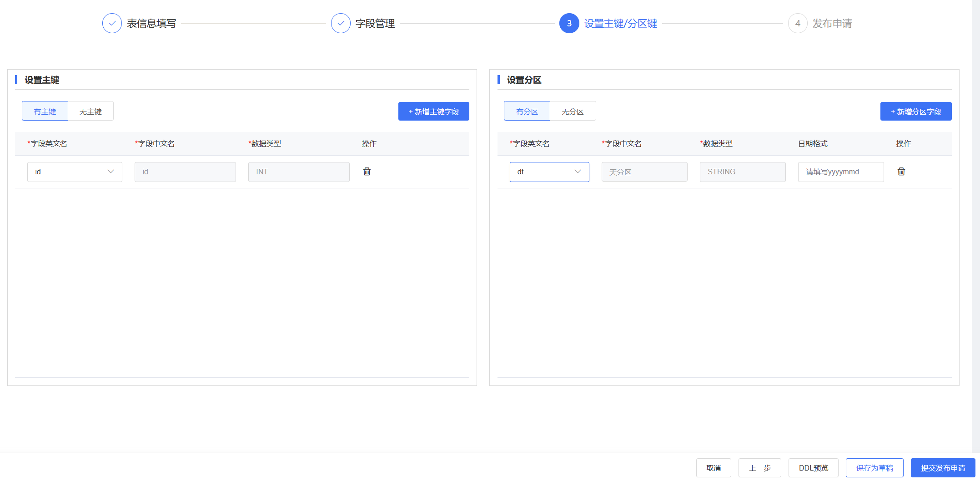Select the 无分区 option
Viewport: 980px width, 481px height.
[573, 111]
